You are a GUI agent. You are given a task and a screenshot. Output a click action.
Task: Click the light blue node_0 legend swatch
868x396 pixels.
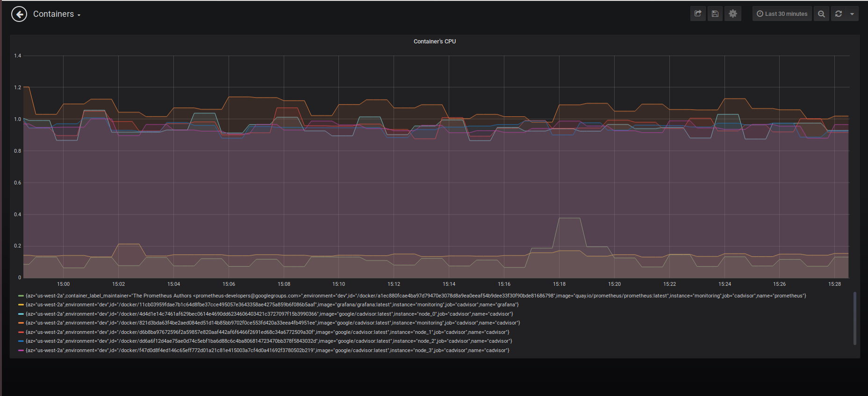coord(21,314)
